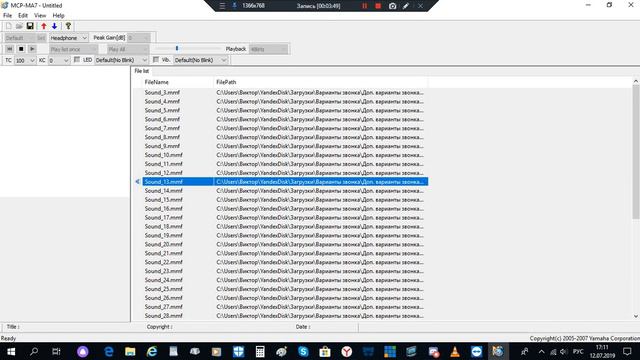Open the Playback 48kHz dropdown

(x=269, y=49)
